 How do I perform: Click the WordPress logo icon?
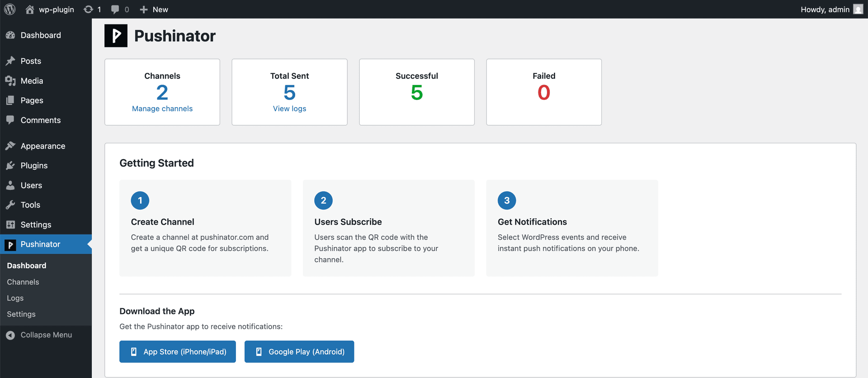pos(10,9)
